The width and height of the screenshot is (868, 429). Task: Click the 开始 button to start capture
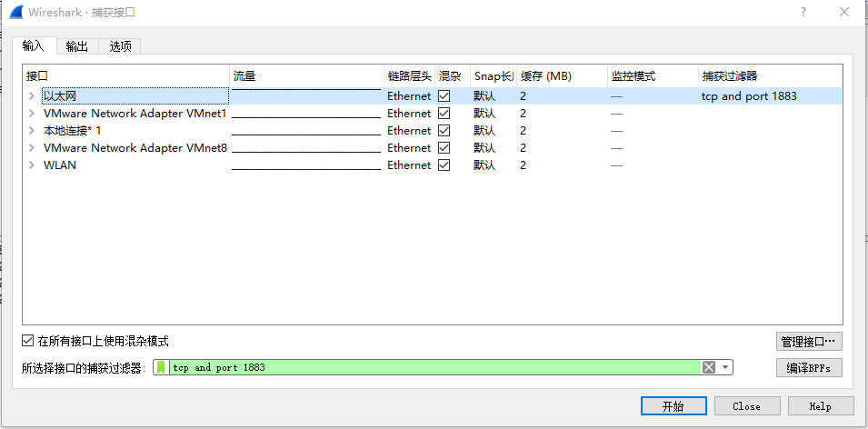coord(673,406)
